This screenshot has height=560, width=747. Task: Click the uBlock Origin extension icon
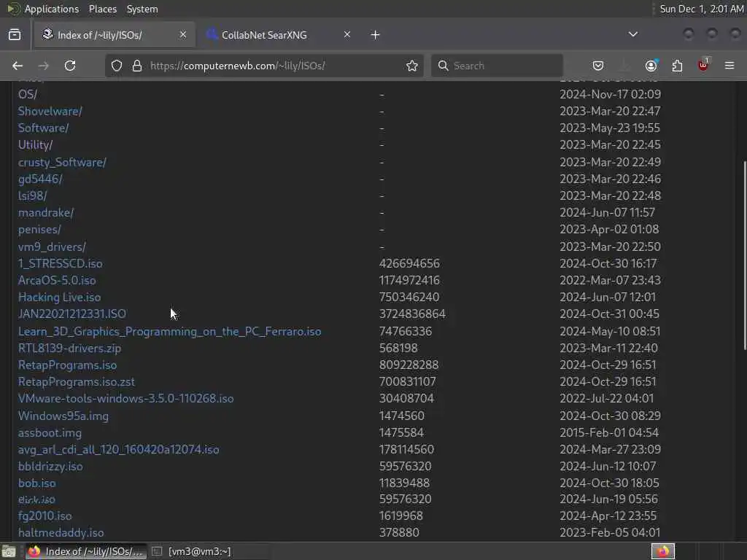point(703,65)
